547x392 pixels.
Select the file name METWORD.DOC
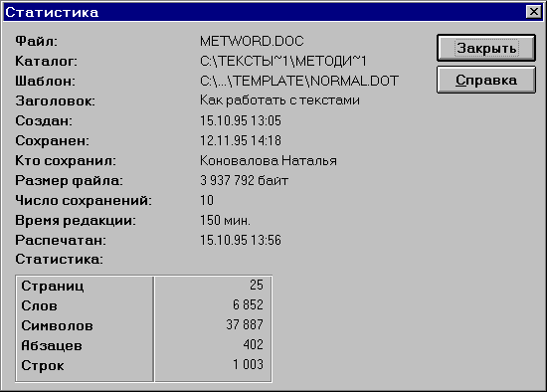pyautogui.click(x=252, y=41)
